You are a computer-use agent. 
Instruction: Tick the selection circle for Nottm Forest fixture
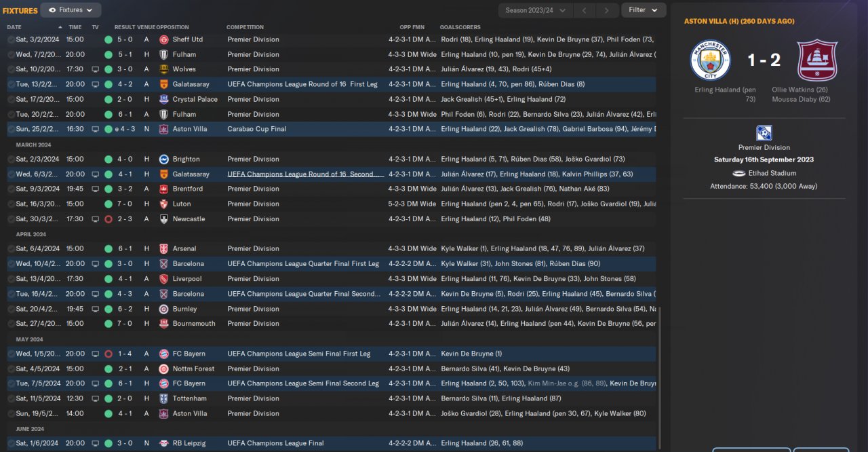[11, 369]
